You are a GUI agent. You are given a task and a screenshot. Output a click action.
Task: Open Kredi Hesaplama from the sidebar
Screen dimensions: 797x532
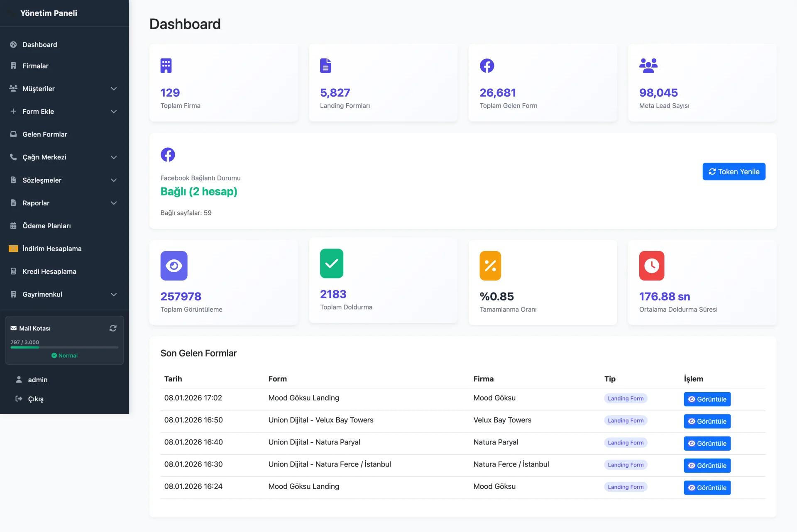(49, 271)
